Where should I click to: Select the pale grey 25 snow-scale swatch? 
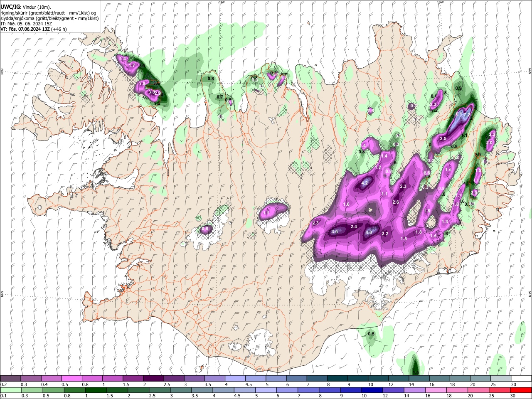pos(501,379)
